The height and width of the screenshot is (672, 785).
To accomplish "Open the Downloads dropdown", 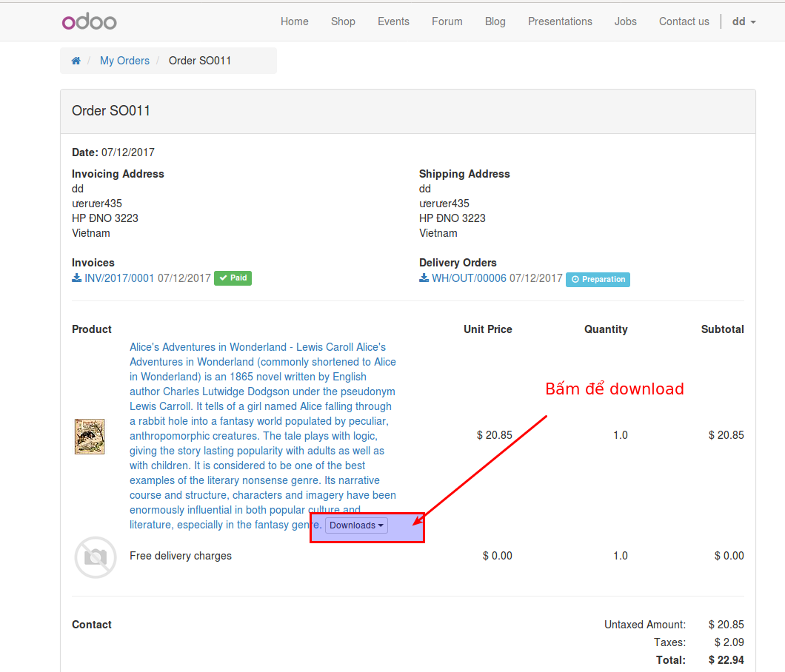I will 356,525.
